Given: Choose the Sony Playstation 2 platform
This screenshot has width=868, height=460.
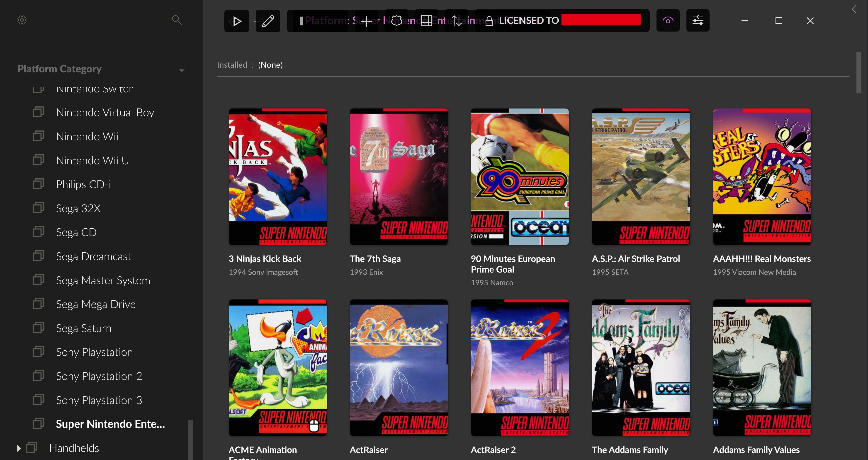Looking at the screenshot, I should (x=99, y=376).
